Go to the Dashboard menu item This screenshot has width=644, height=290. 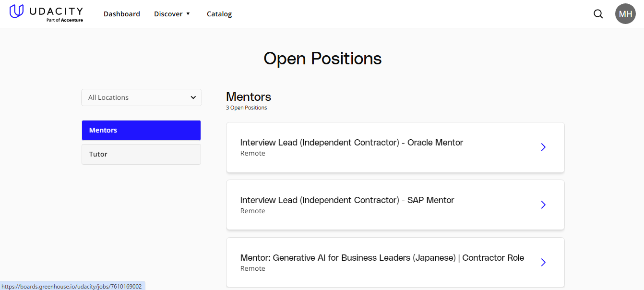(122, 13)
